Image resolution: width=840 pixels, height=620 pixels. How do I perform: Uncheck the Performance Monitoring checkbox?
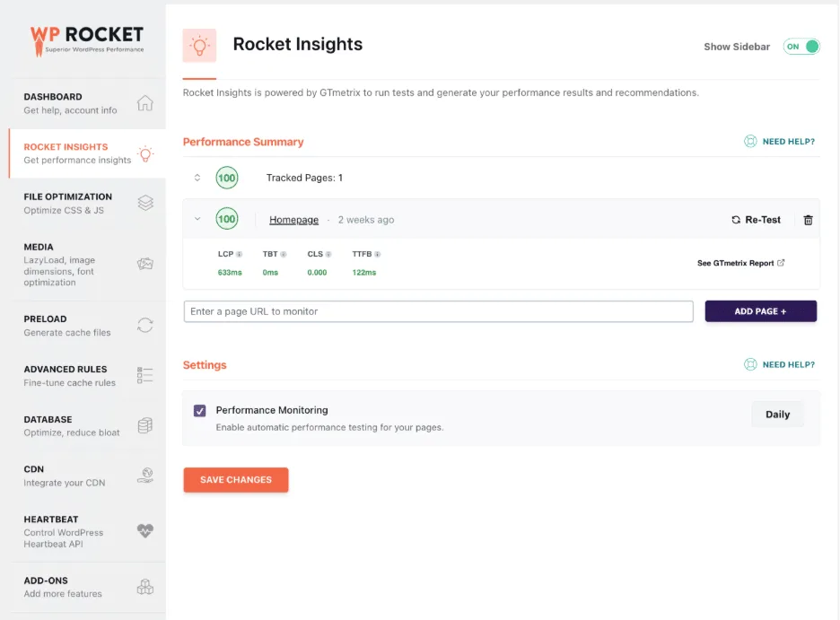200,411
